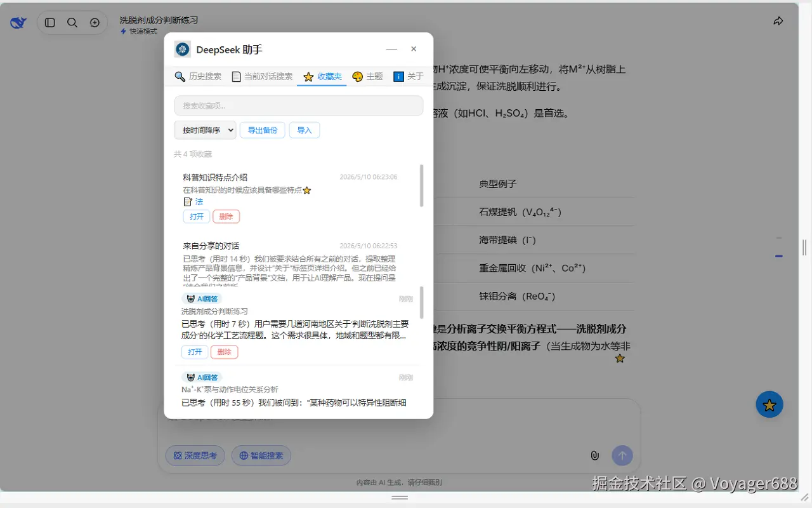Click the AI回答 tag above 洗脱剂成分判断练习

(202, 298)
